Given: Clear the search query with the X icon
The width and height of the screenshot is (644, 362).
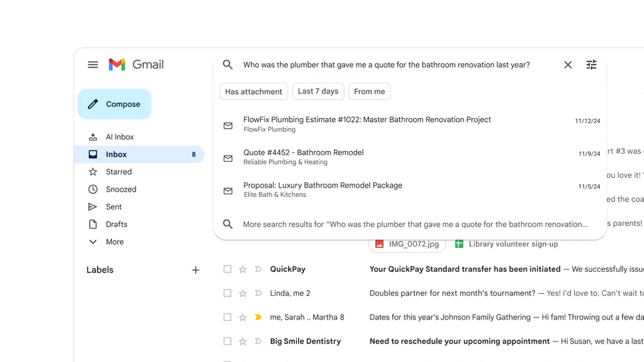Looking at the screenshot, I should coord(568,64).
